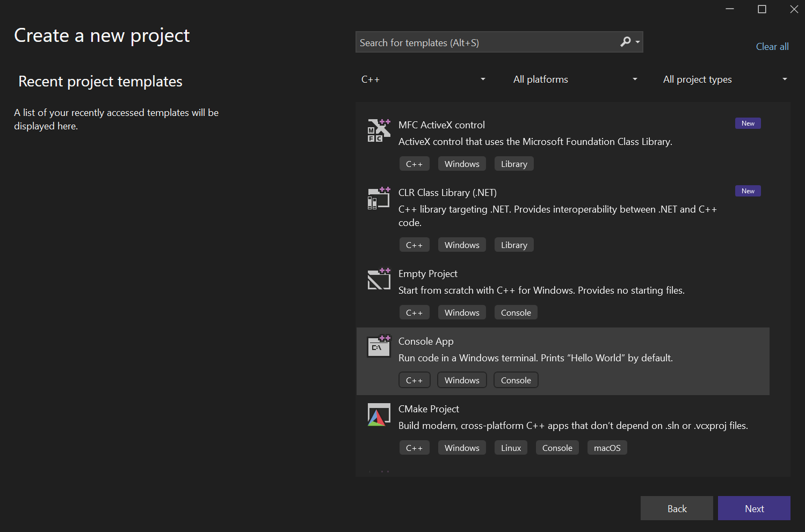Click the ActiveX control description text

coord(535,142)
